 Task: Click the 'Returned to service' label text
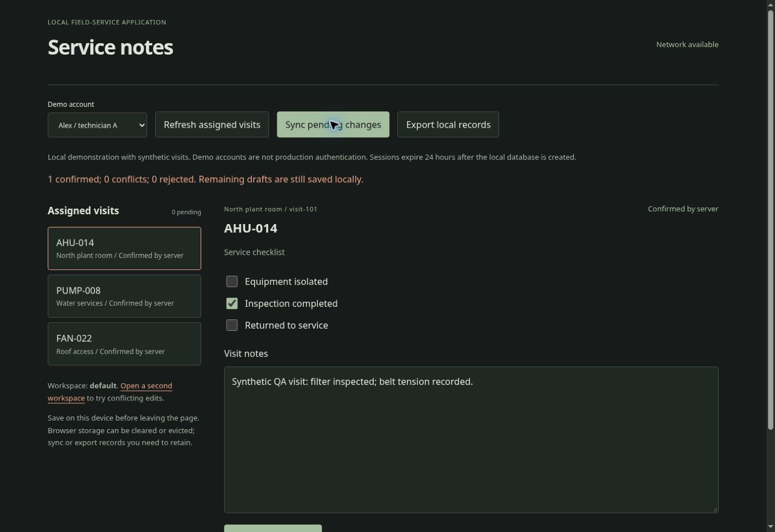286,325
